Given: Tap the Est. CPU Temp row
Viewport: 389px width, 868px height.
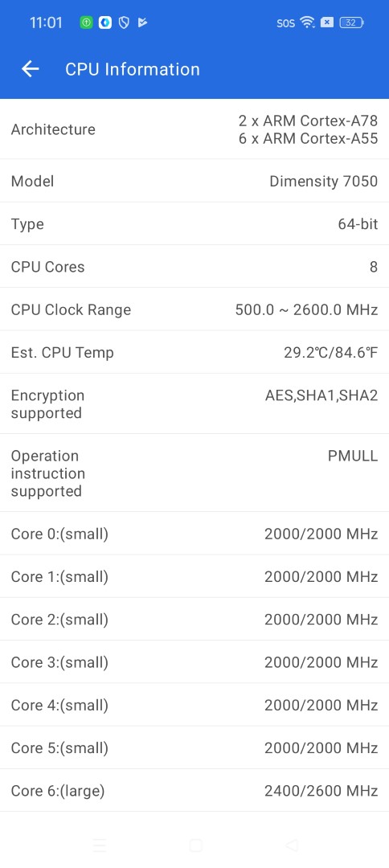Looking at the screenshot, I should (194, 353).
